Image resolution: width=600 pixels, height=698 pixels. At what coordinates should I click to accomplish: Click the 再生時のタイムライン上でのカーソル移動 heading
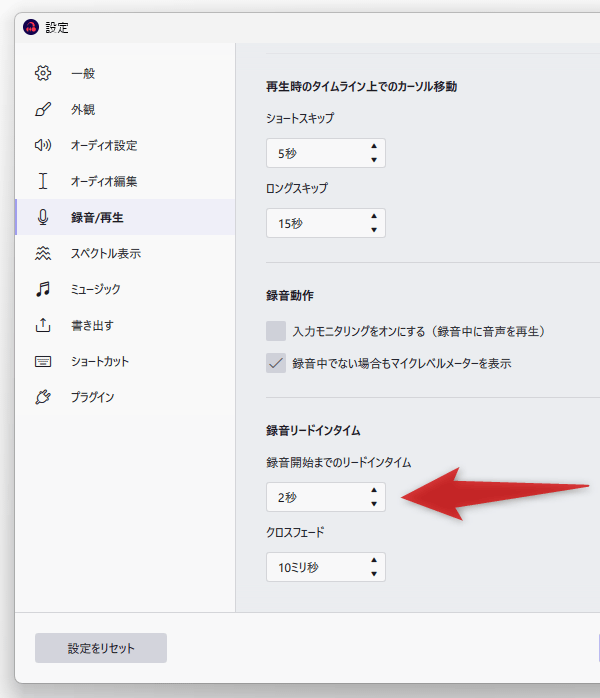pos(361,86)
